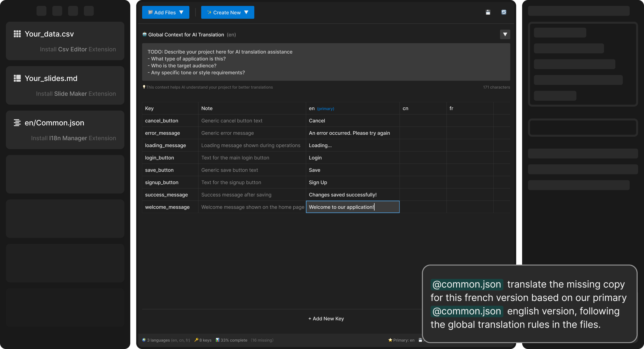Click the fr column header

[470, 108]
